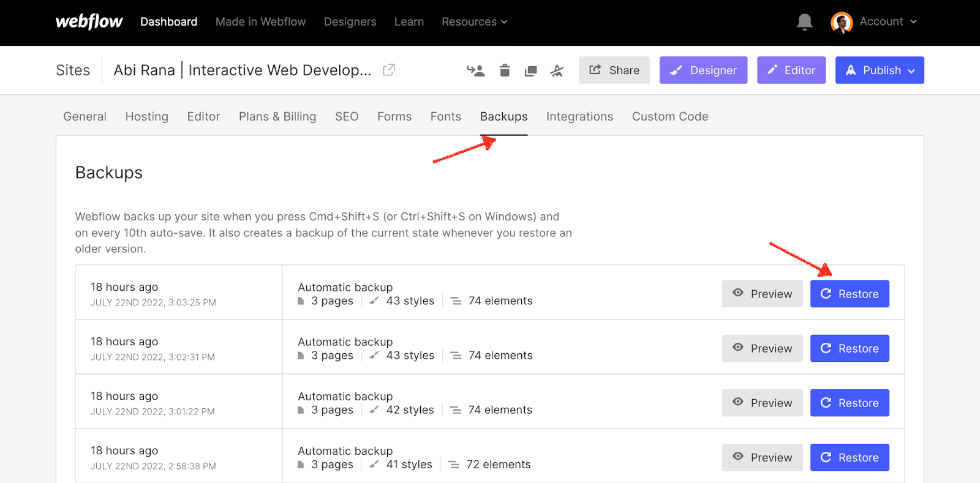
Task: Click the transfer site icon
Action: 475,70
